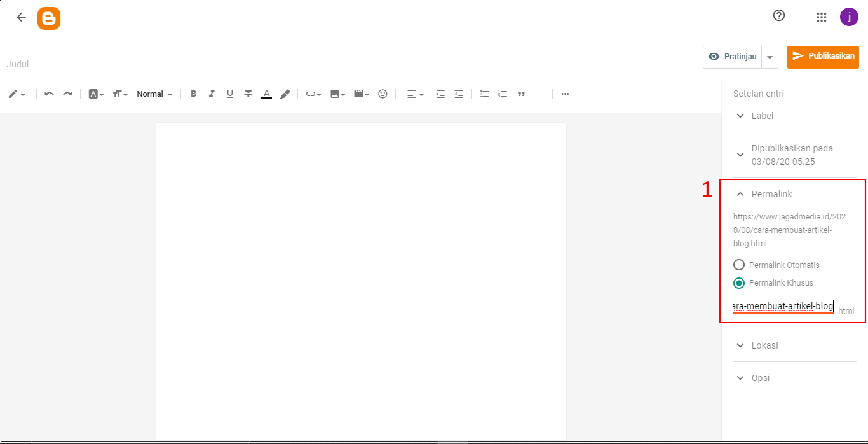
Task: Click the blockquote formatting icon
Action: [521, 94]
